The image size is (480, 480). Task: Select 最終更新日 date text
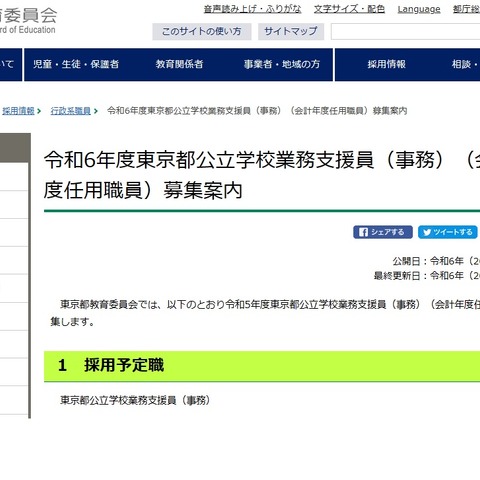(427, 276)
